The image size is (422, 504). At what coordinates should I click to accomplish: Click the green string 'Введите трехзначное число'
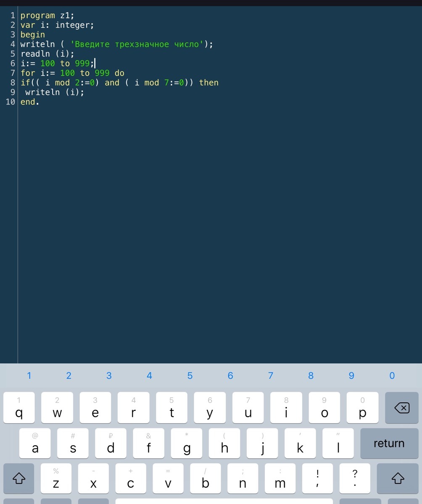137,44
